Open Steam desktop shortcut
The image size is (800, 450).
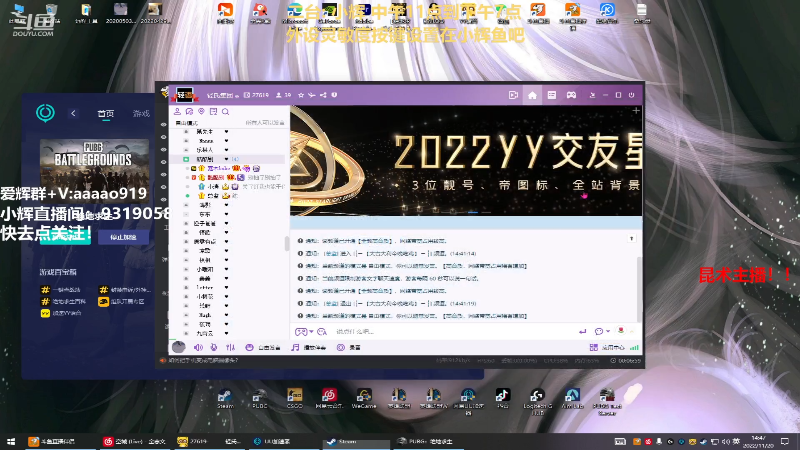tap(225, 398)
